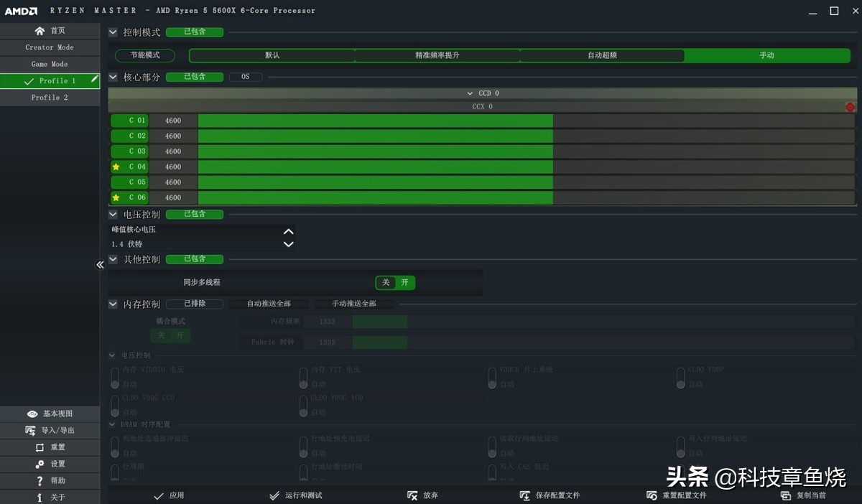Click 重置配置文件 reset profile
This screenshot has width=862, height=504.
[x=677, y=495]
